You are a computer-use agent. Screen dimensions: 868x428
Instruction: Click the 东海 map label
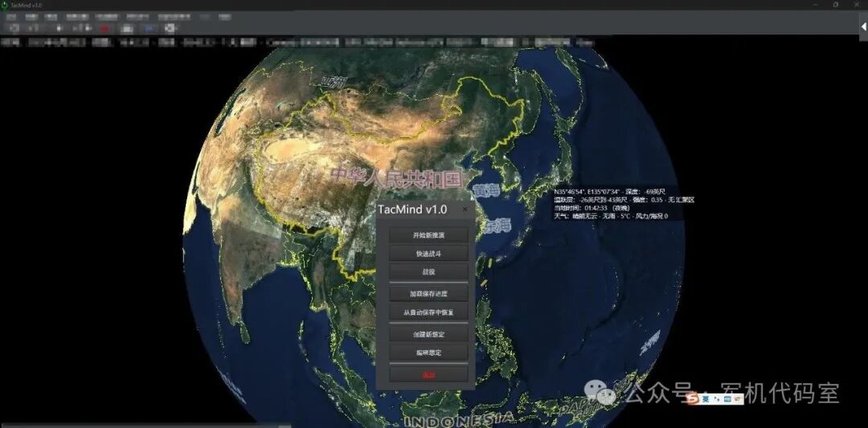coord(497,225)
